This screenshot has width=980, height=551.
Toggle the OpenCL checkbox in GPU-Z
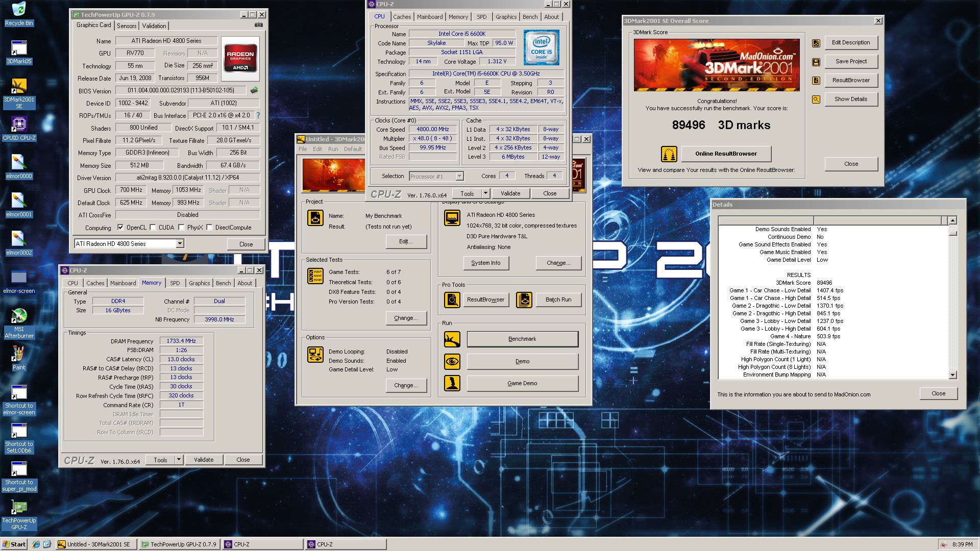tap(120, 228)
